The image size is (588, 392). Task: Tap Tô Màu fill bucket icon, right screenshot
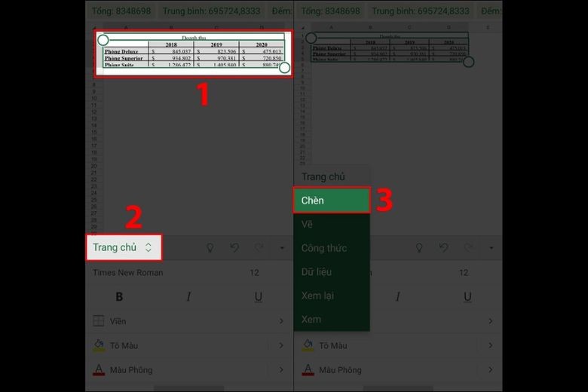coord(308,345)
